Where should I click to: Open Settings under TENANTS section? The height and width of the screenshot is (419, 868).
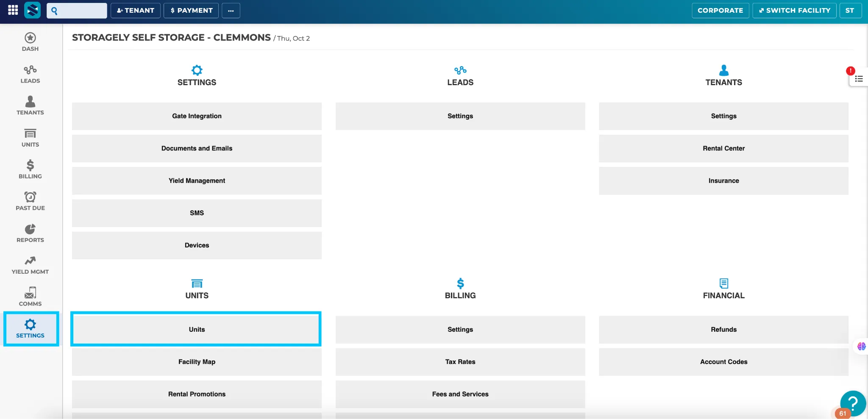tap(724, 116)
